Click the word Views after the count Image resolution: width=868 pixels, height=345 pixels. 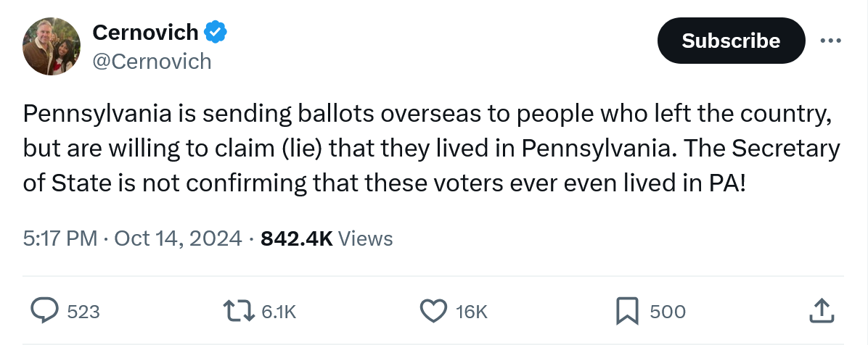pos(366,238)
